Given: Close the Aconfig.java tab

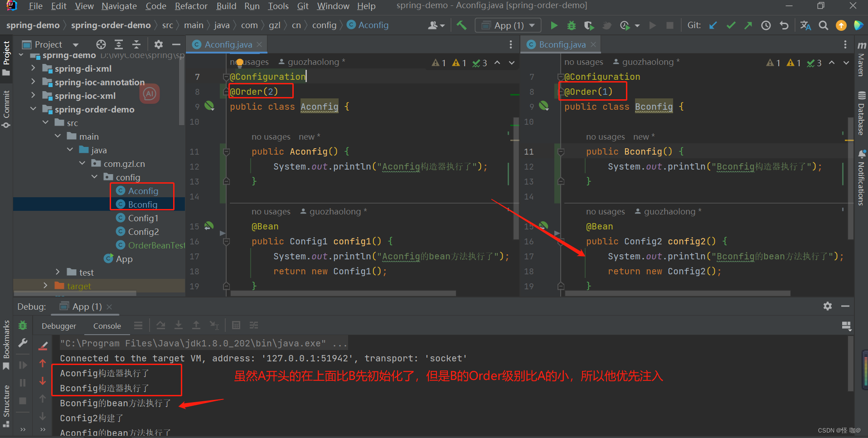Looking at the screenshot, I should (x=259, y=44).
